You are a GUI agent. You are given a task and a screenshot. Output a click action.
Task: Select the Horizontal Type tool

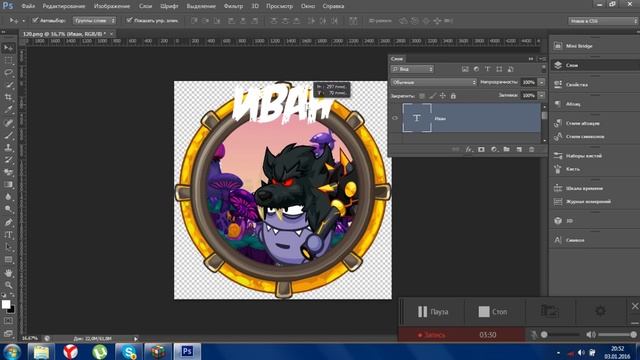pos(8,235)
